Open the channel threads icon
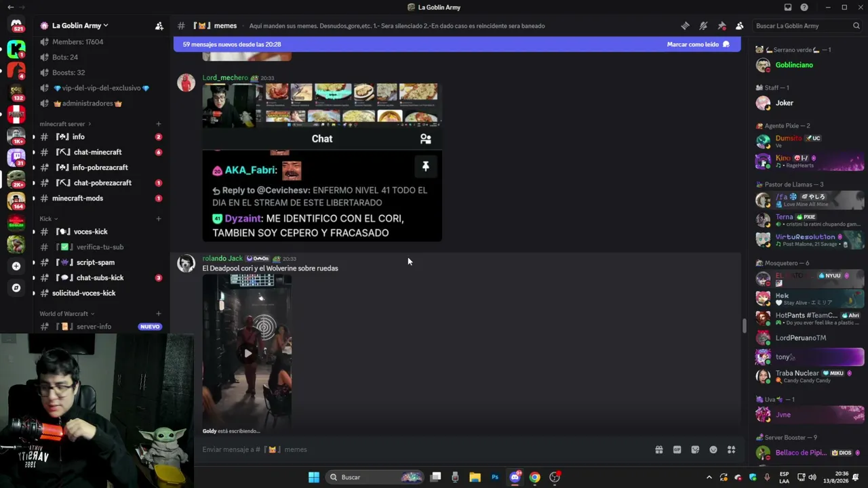868x488 pixels. pos(686,26)
